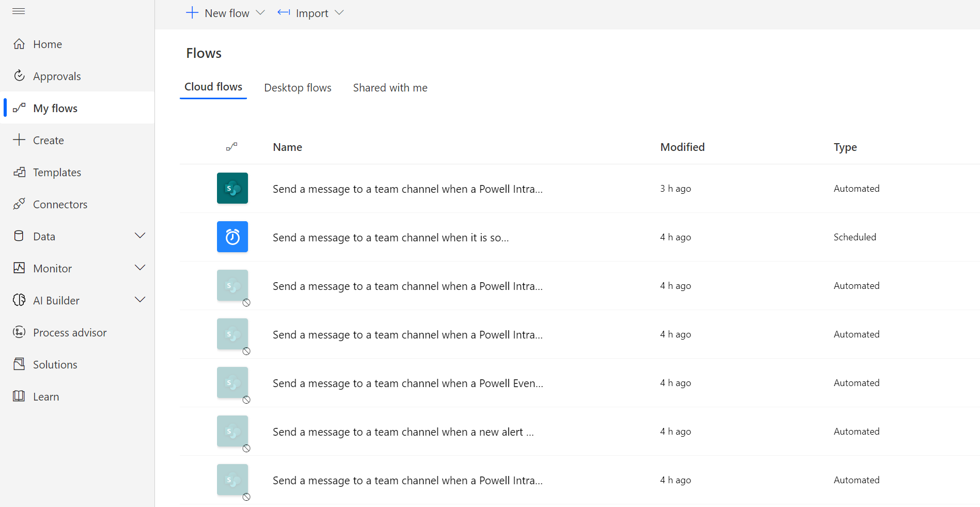Switch to the Shared with me tab
Image resolution: width=980 pixels, height=507 pixels.
(x=390, y=88)
